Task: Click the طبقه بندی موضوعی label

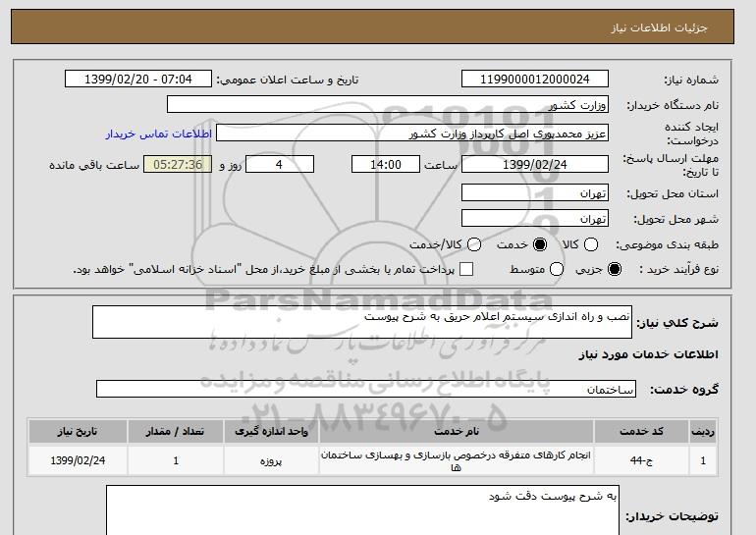Action: click(667, 244)
